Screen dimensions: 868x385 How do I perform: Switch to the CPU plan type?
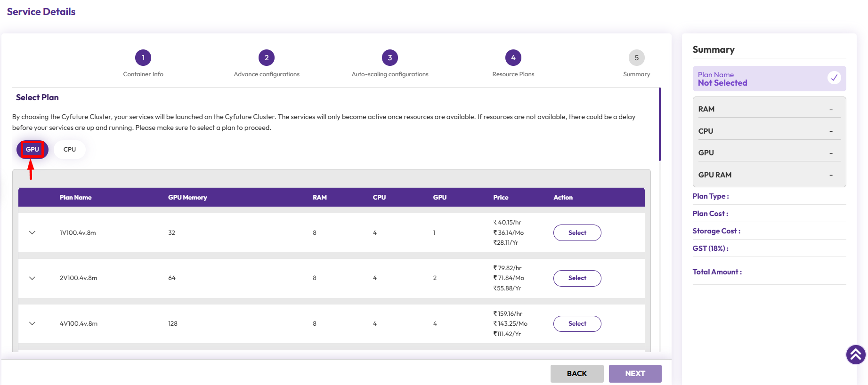[70, 150]
